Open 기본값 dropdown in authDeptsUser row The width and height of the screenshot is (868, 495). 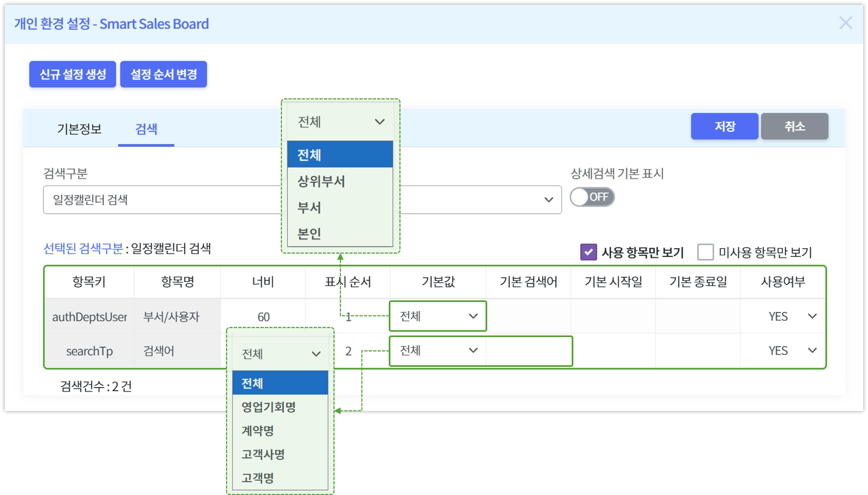click(x=438, y=316)
